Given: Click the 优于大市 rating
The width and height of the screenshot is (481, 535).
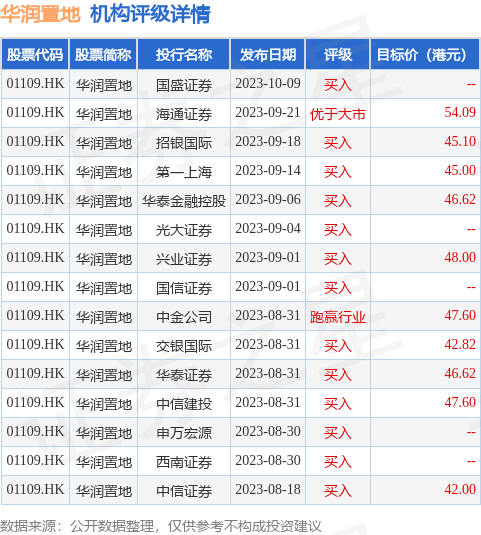Looking at the screenshot, I should [338, 114].
